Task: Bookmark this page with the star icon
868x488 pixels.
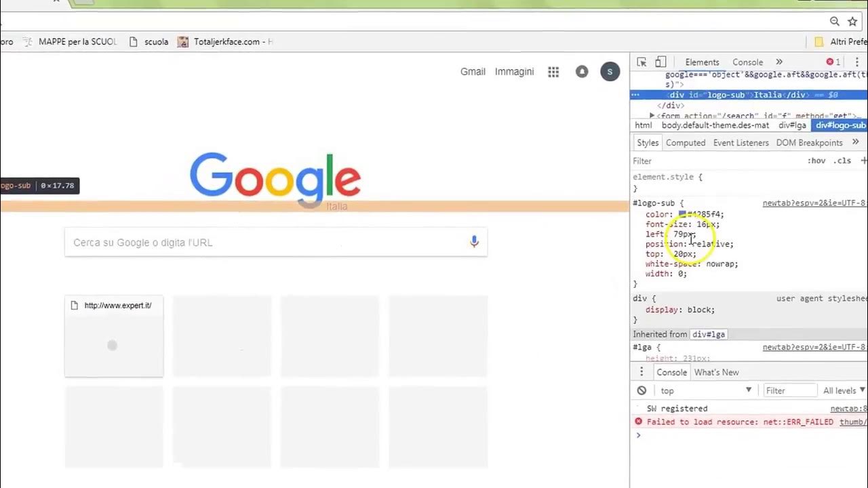Action: tap(852, 21)
